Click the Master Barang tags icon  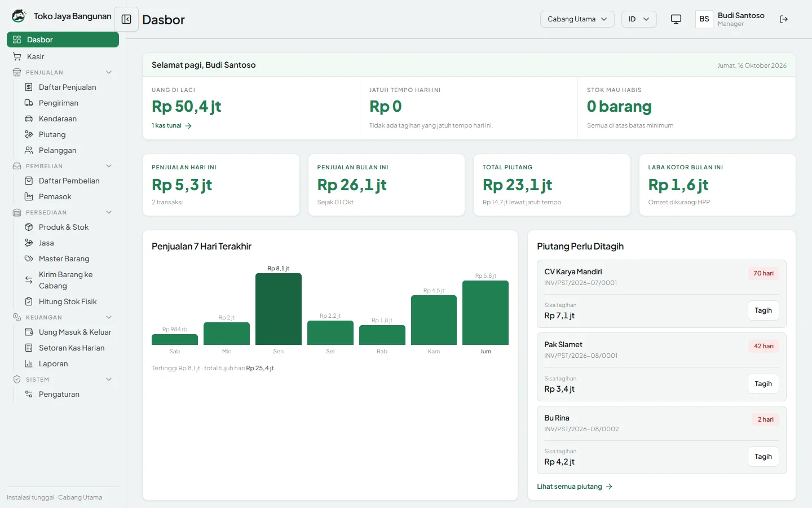click(x=29, y=259)
